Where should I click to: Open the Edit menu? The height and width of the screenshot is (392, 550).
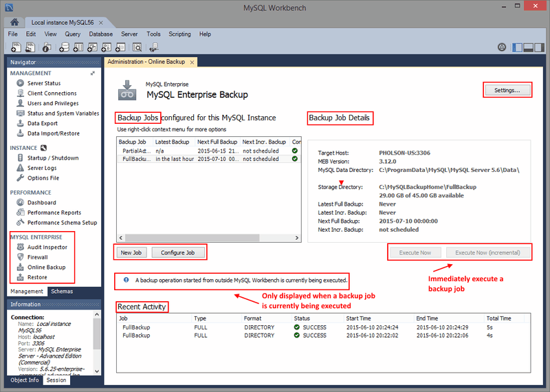point(31,34)
